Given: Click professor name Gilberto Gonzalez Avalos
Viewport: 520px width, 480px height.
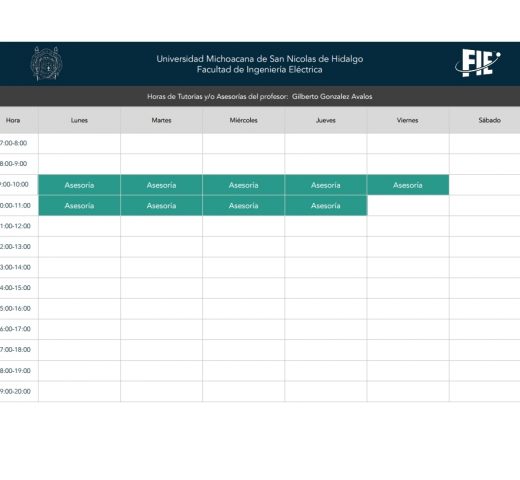Looking at the screenshot, I should point(332,97).
